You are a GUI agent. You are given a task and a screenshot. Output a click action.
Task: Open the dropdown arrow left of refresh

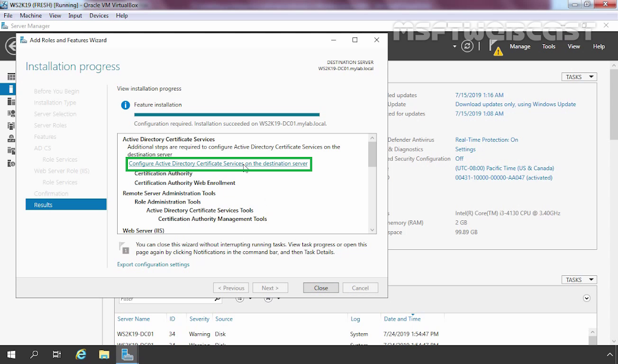pyautogui.click(x=454, y=46)
